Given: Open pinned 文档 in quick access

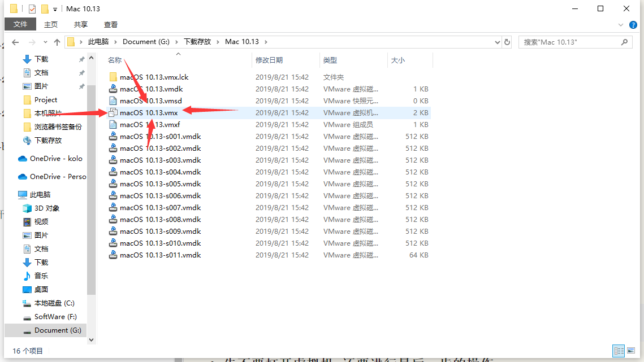Looking at the screenshot, I should pyautogui.click(x=41, y=73).
